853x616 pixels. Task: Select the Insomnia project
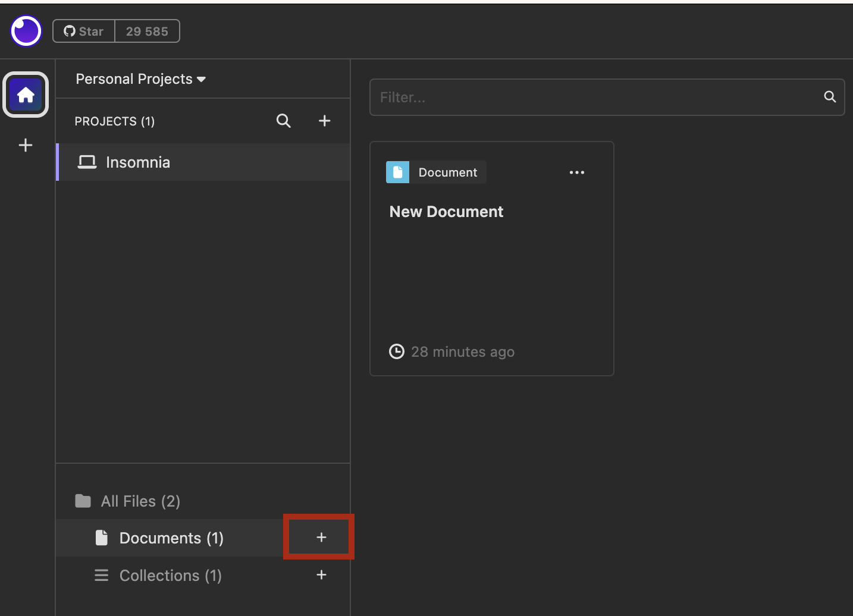[x=203, y=162]
